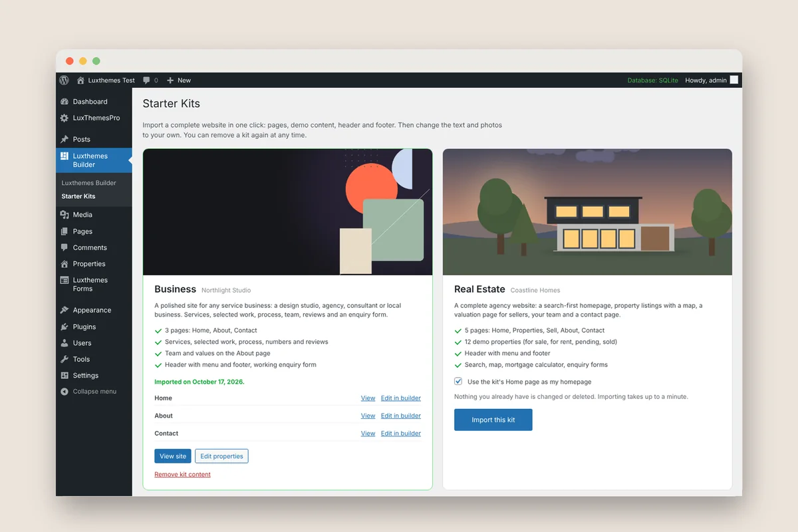Viewport: 798px width, 532px height.
Task: Click the Luxthemes Builder grid icon
Action: (x=65, y=156)
